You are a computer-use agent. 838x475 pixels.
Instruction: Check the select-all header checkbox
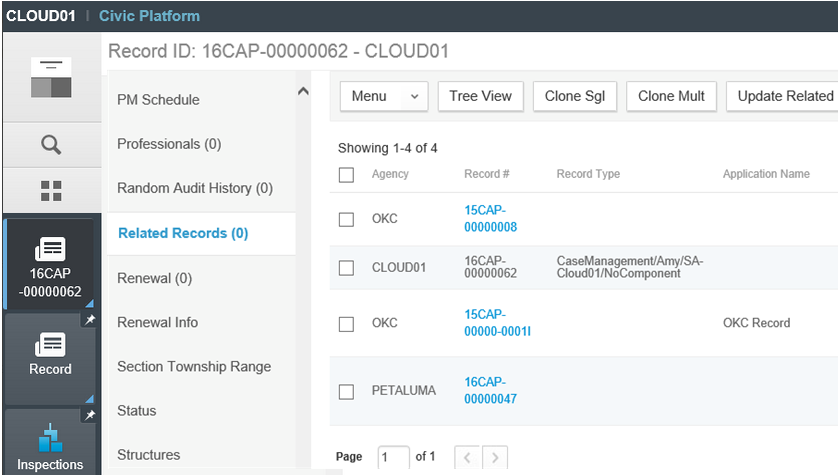(346, 175)
